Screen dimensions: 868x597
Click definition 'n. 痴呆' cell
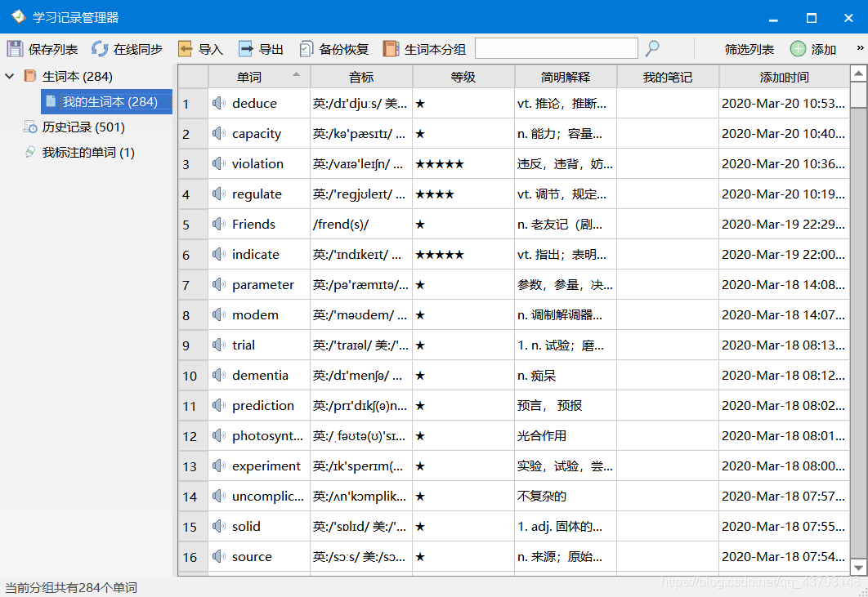[566, 375]
